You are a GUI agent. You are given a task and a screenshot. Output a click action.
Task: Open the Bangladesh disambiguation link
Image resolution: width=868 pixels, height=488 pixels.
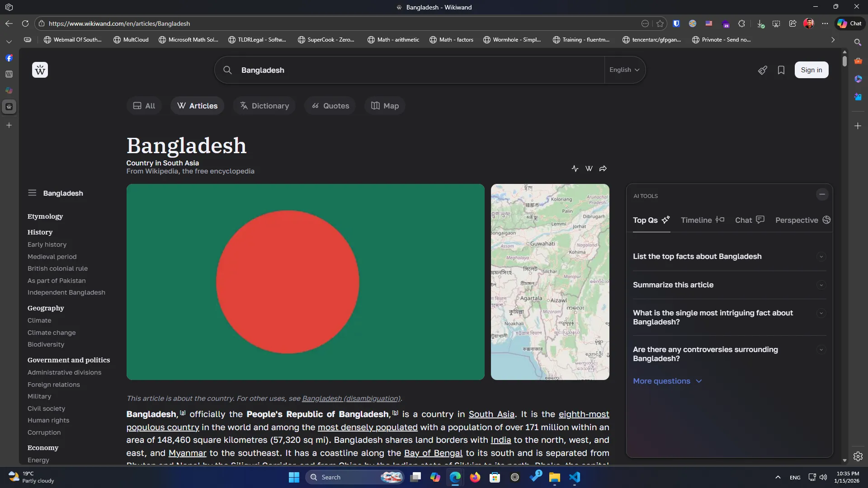point(352,399)
